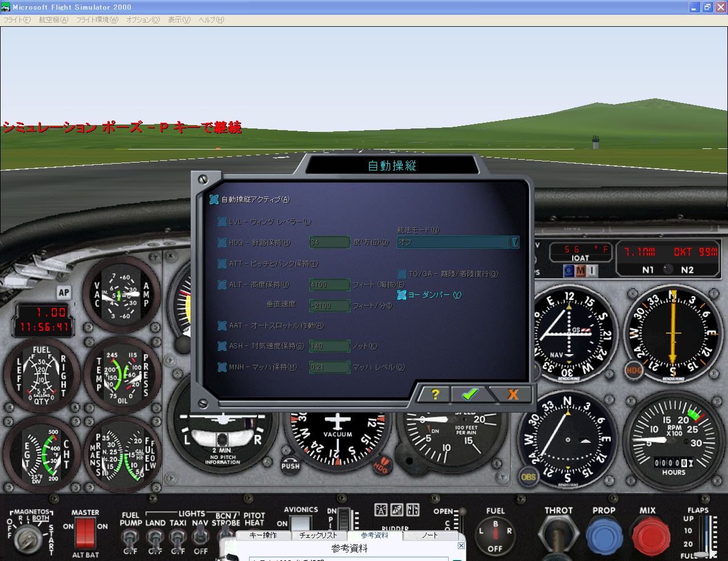This screenshot has height=561, width=728.
Task: Open the 航空機 menu
Action: pos(53,20)
